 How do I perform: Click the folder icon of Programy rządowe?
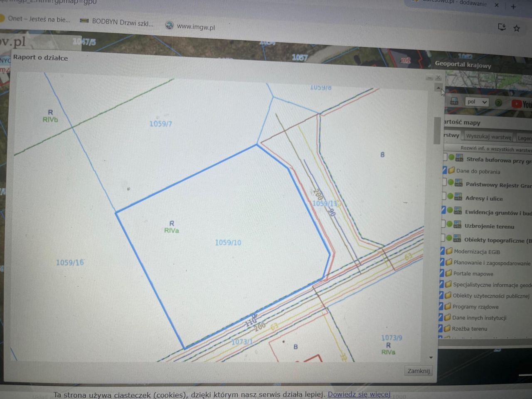(448, 306)
